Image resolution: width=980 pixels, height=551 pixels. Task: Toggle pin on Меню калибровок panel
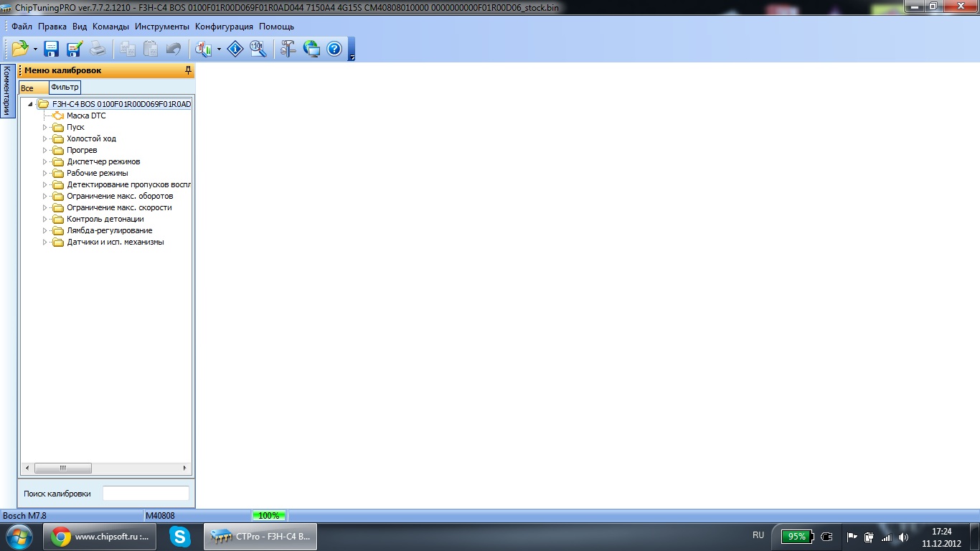pos(188,70)
